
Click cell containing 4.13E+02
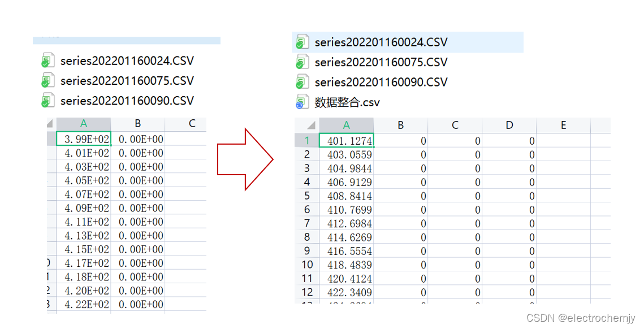coord(84,235)
